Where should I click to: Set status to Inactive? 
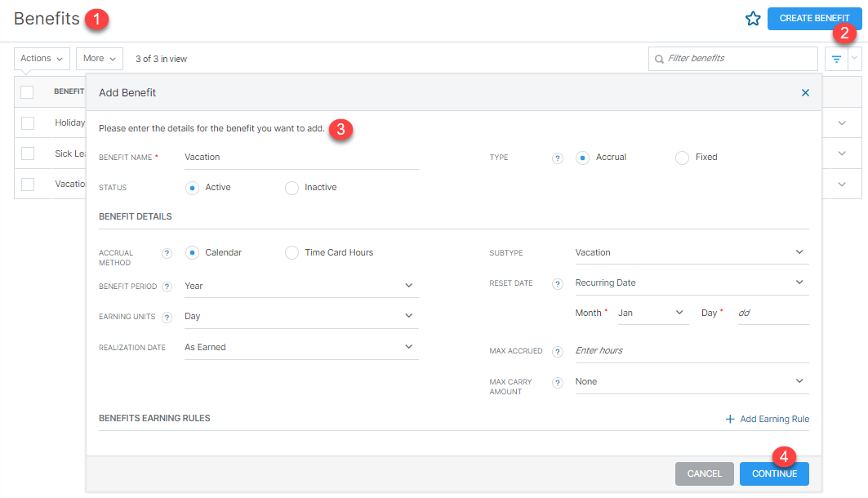pyautogui.click(x=292, y=188)
